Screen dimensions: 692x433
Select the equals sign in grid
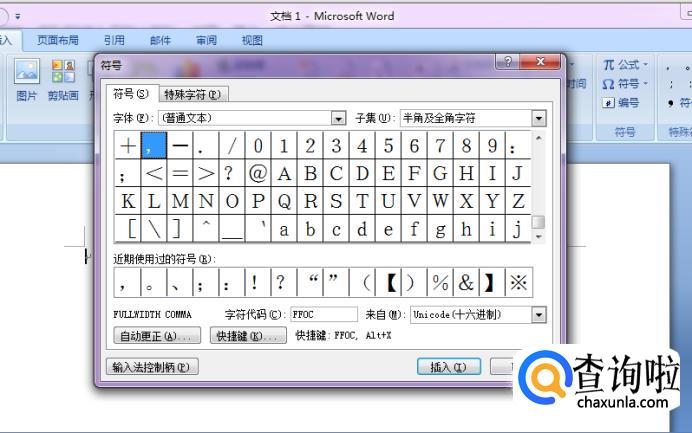(x=180, y=173)
